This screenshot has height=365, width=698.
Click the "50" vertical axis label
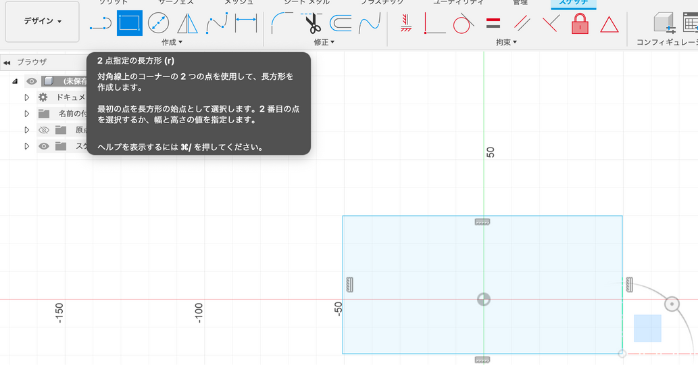(490, 152)
